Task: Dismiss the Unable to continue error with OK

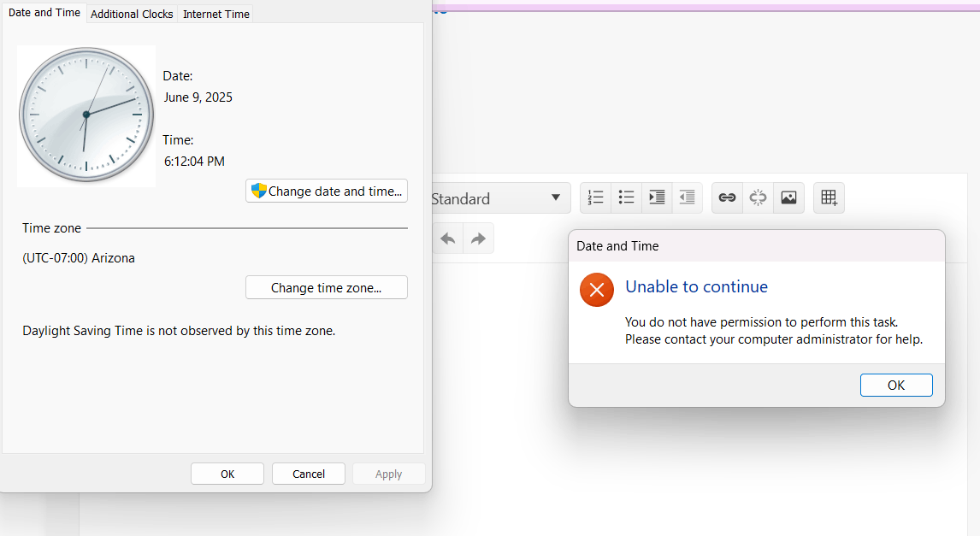Action: tap(896, 385)
